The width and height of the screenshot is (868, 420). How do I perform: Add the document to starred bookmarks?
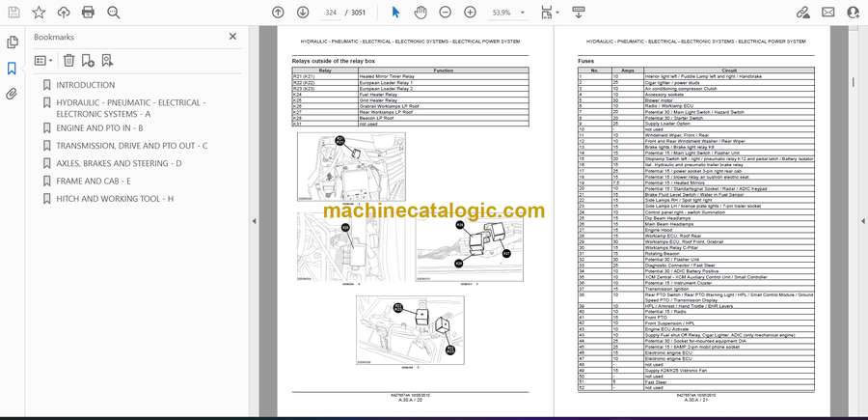coord(39,13)
